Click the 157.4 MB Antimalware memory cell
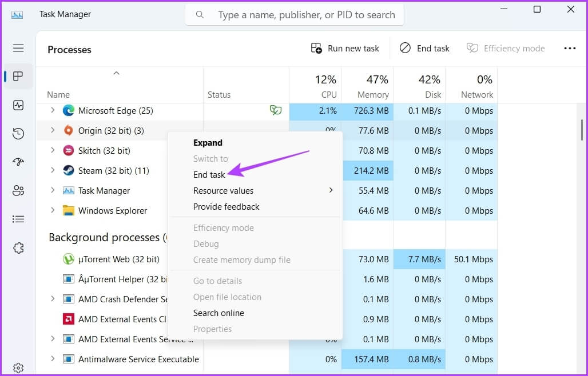The width and height of the screenshot is (588, 376). 367,359
